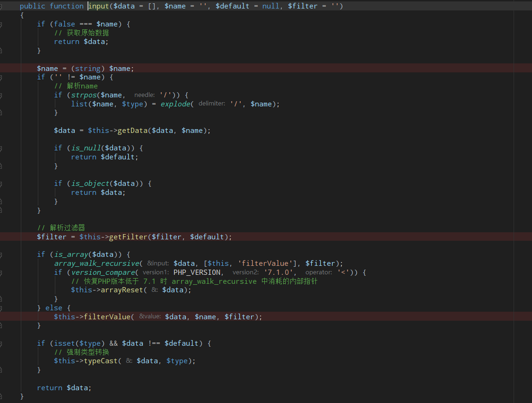This screenshot has width=532, height=403.
Task: Click the 'false' keyword in first if
Action: click(x=64, y=24)
